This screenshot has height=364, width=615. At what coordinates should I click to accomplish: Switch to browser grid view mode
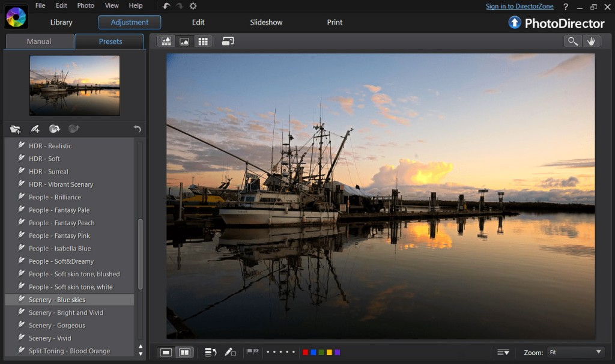pyautogui.click(x=203, y=41)
